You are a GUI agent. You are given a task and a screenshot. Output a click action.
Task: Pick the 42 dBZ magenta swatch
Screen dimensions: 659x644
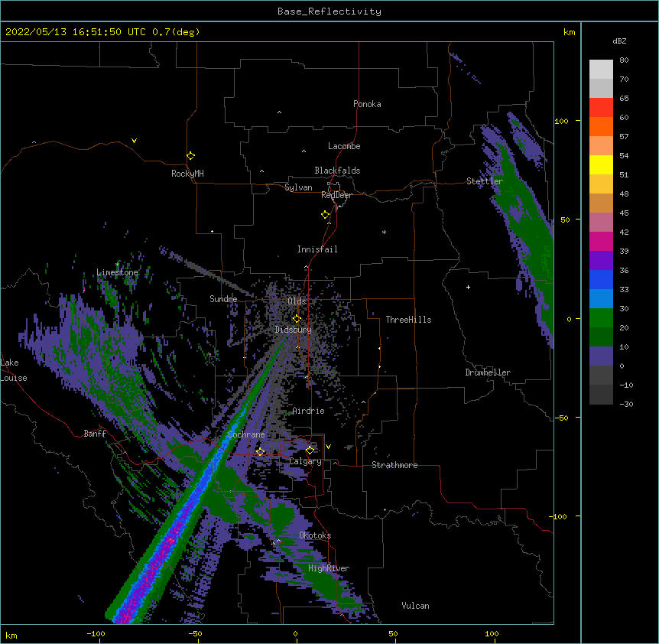coord(601,241)
